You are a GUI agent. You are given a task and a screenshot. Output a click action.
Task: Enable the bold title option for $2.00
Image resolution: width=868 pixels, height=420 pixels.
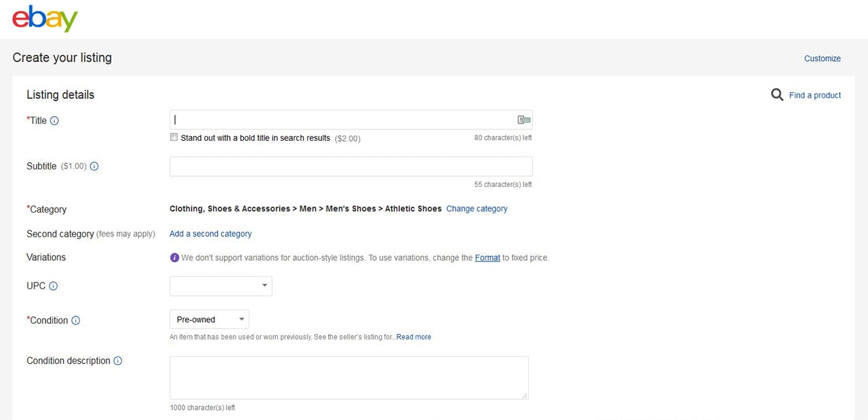[174, 137]
